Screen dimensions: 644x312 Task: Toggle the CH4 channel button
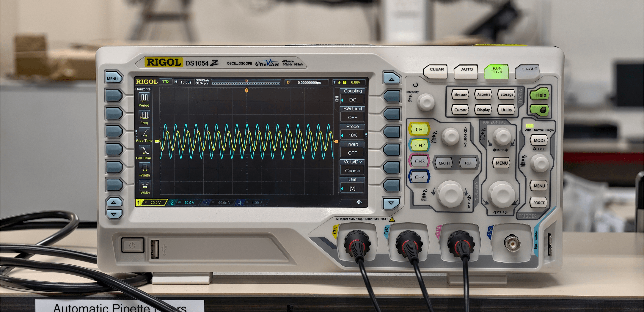(x=420, y=177)
